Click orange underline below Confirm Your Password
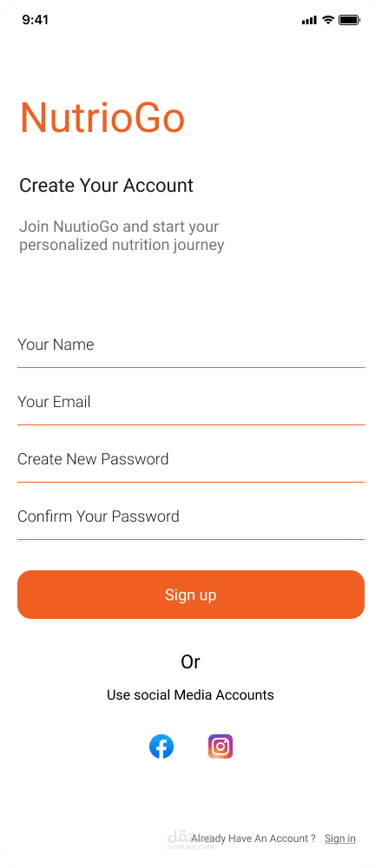Image resolution: width=382 pixels, height=868 pixels. [x=191, y=539]
